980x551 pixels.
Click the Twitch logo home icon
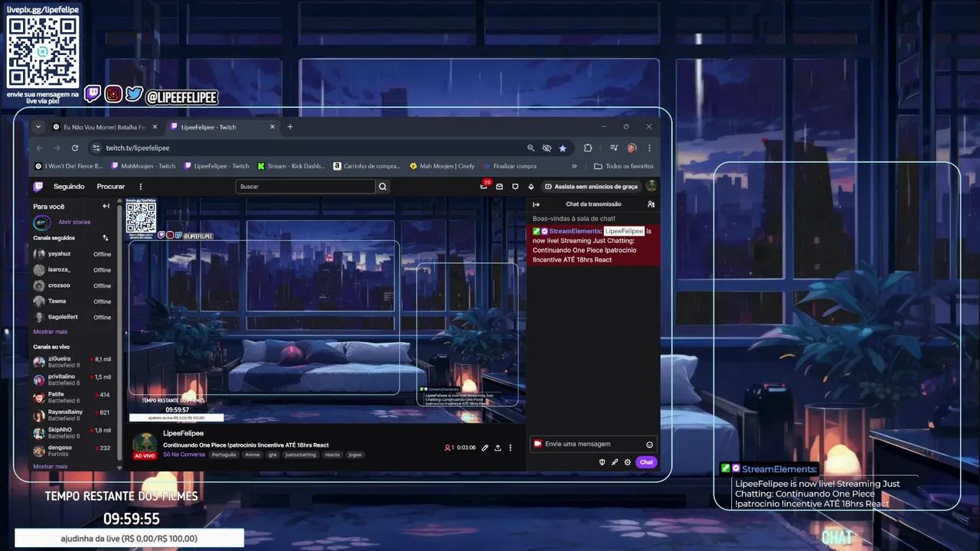38,187
